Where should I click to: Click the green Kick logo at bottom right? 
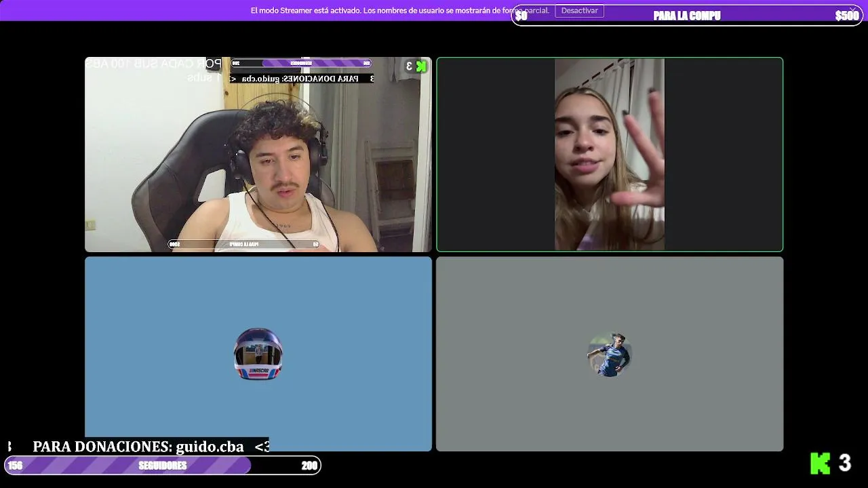click(x=821, y=463)
